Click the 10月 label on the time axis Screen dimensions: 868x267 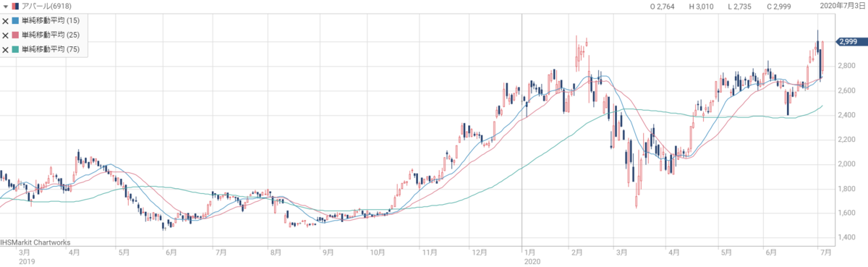377,253
